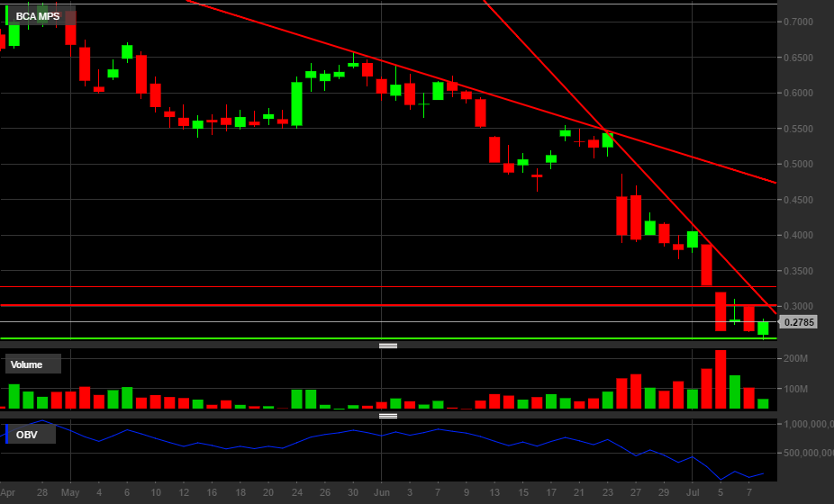This screenshot has width=834, height=504.
Task: Click the 0.6000 price axis label
Action: 798,93
